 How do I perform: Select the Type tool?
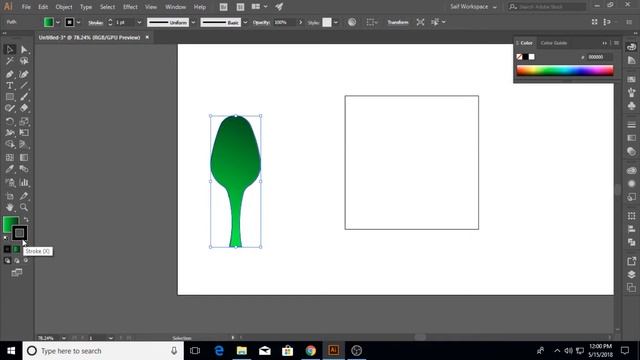(x=10, y=85)
